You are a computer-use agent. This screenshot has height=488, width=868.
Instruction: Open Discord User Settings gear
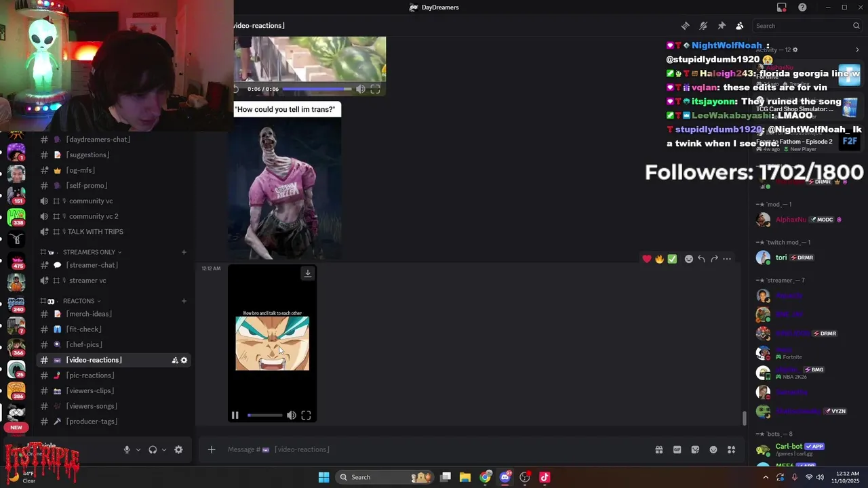[x=178, y=449]
